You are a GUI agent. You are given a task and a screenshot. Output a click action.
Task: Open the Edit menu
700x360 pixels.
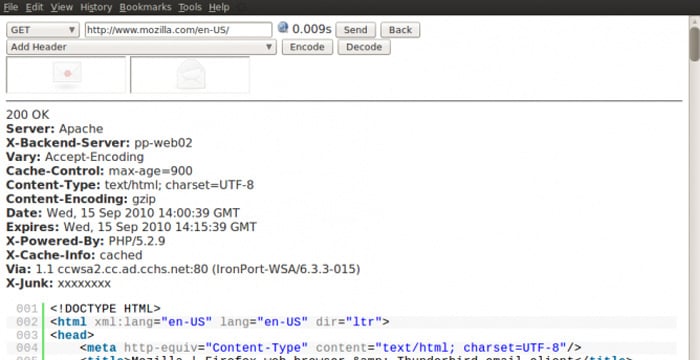click(34, 7)
